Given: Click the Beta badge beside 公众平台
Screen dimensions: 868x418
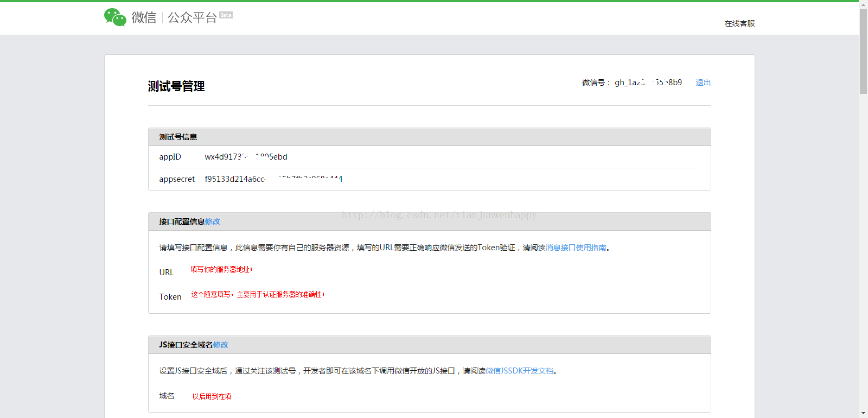Looking at the screenshot, I should tap(226, 15).
